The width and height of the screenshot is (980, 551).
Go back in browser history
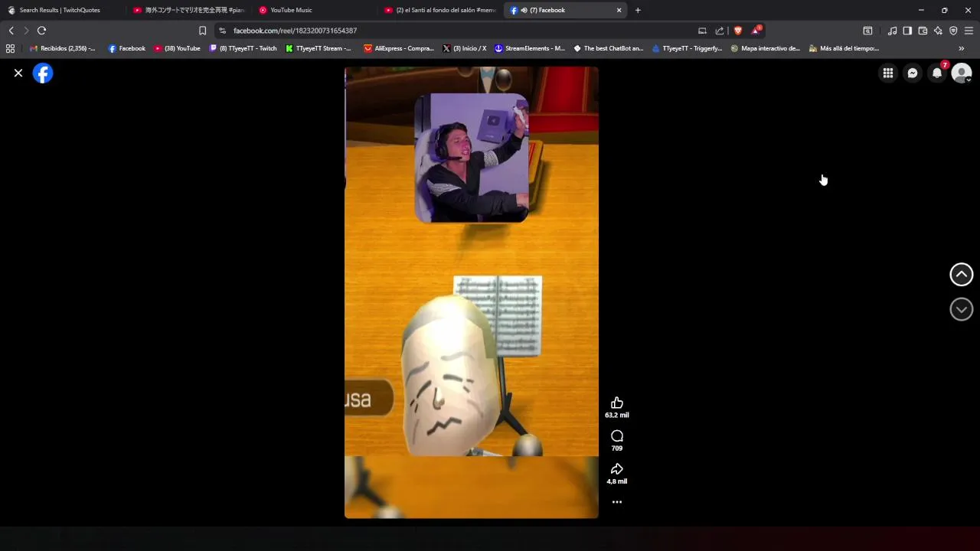tap(11, 31)
